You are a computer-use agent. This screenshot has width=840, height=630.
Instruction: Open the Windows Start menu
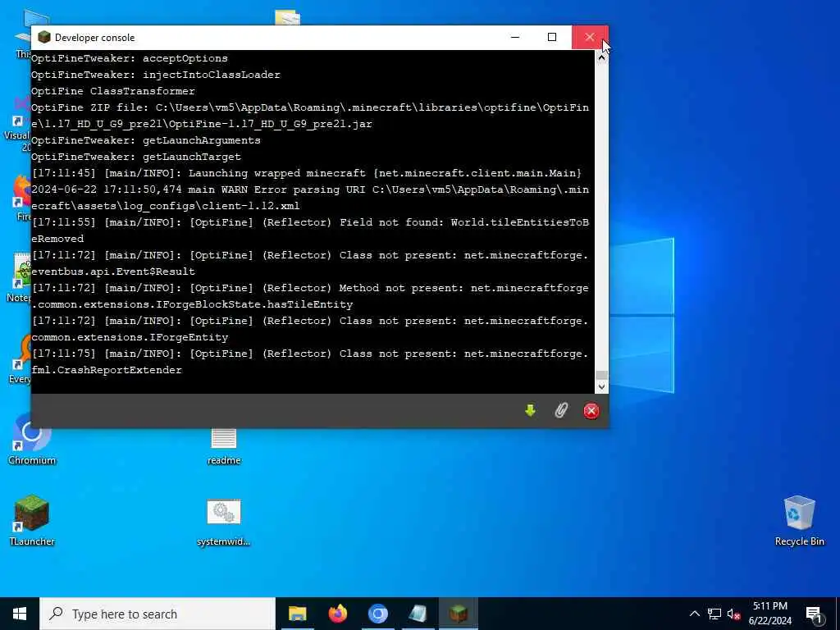[x=20, y=614]
